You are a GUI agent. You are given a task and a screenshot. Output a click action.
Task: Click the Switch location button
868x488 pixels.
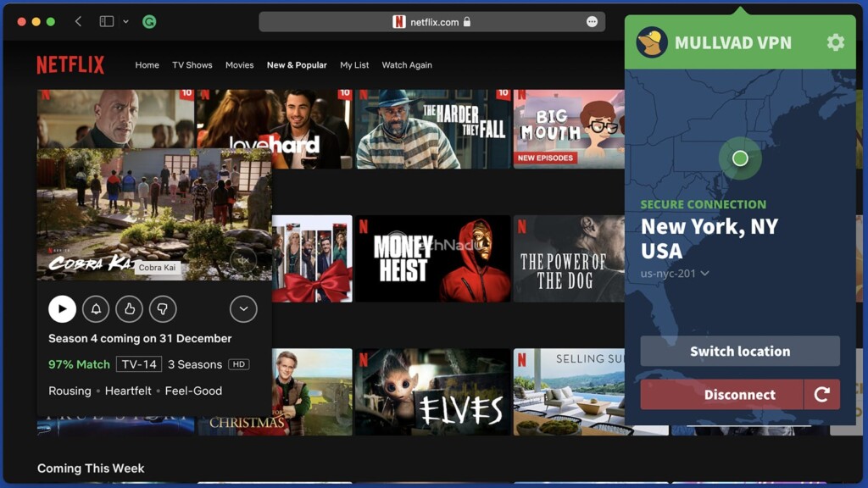tap(740, 351)
